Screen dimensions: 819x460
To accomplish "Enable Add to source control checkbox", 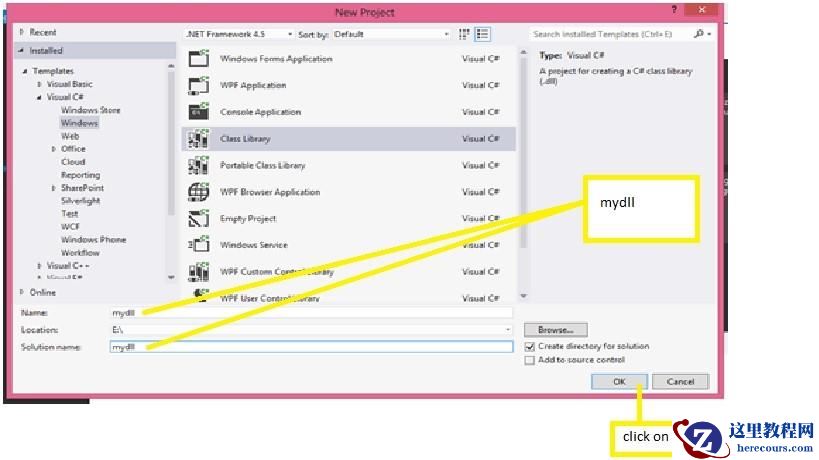I will (x=530, y=360).
